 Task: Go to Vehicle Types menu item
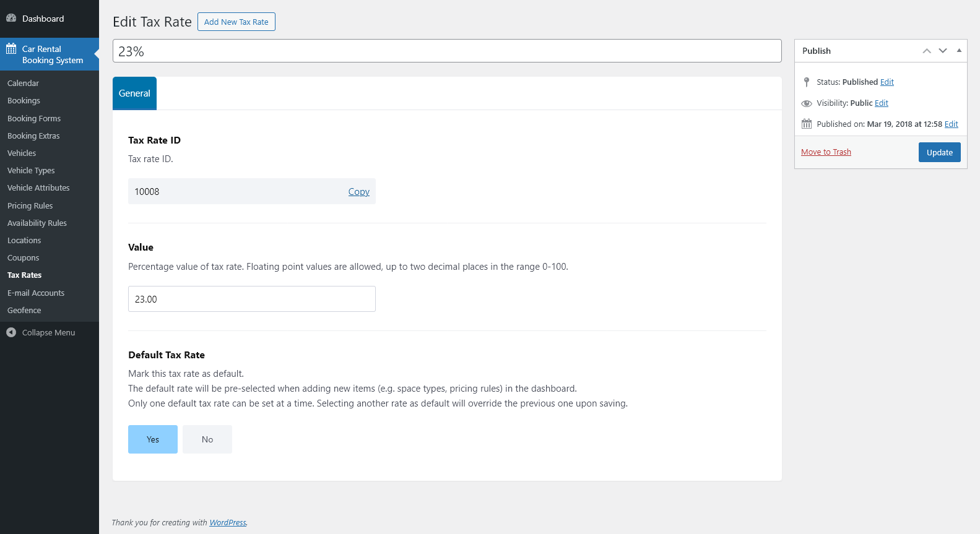pyautogui.click(x=31, y=171)
